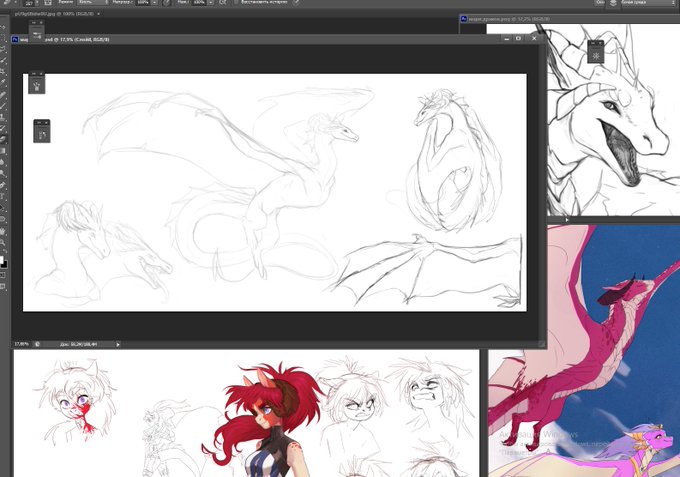Open the status bar info arrow menu
680x477 pixels.
118,344
